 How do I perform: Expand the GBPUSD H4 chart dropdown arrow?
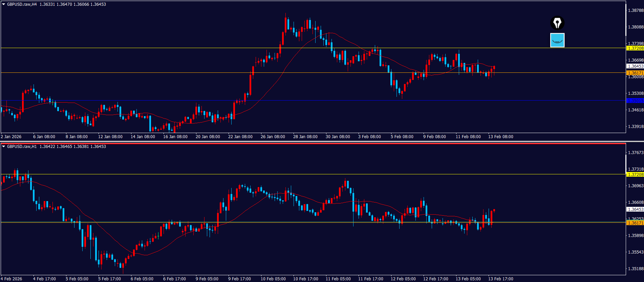3,4
